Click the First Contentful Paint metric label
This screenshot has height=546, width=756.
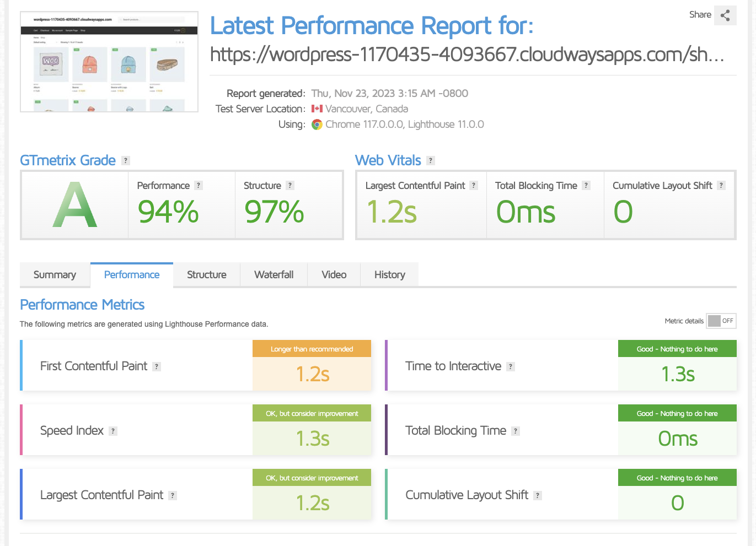pos(94,366)
